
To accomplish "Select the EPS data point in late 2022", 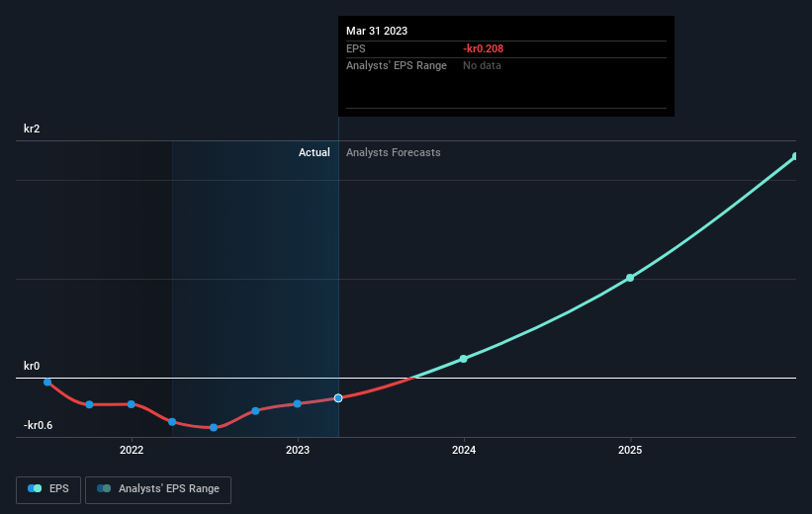I will pyautogui.click(x=255, y=411).
